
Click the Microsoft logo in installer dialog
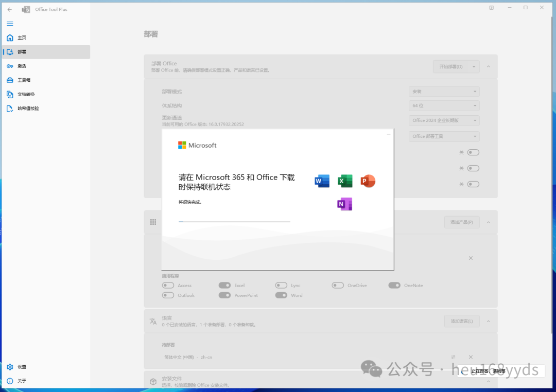[197, 145]
